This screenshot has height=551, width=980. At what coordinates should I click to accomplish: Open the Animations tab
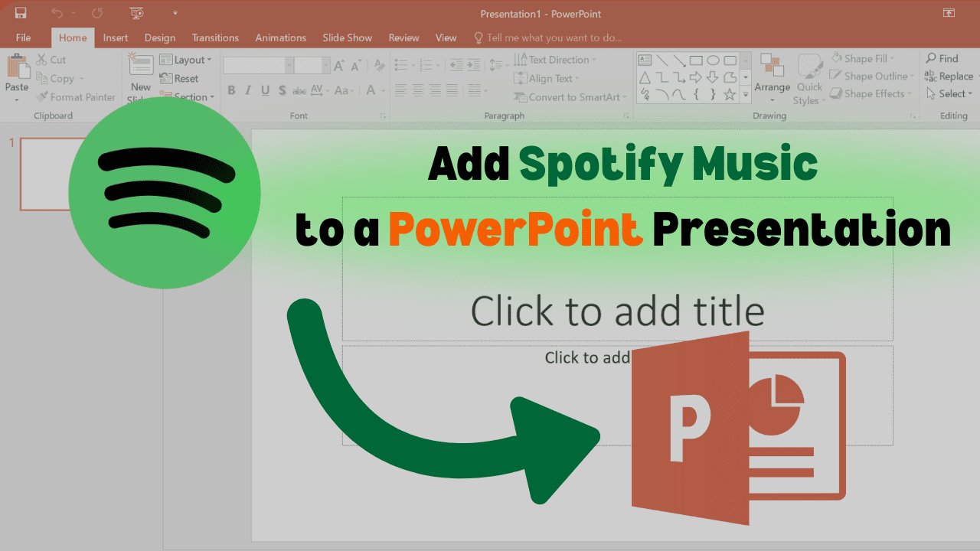pos(280,37)
